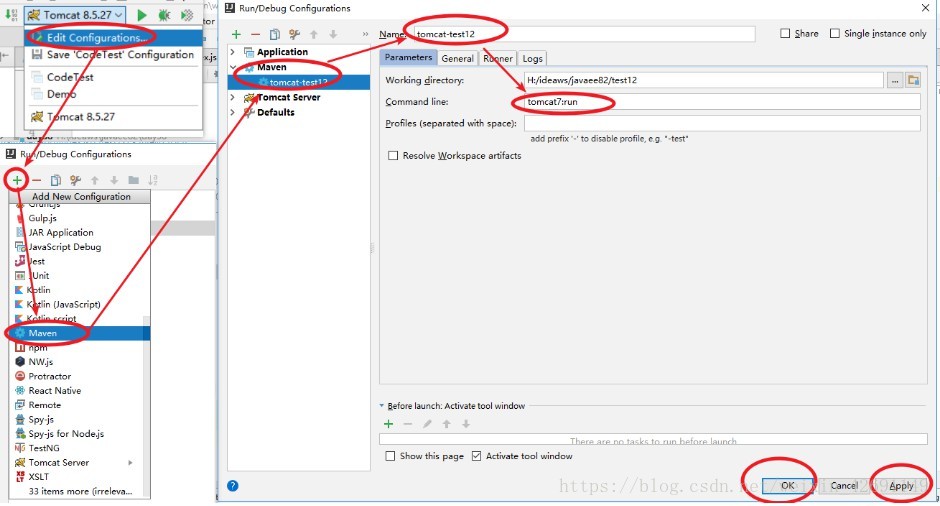Switch to the Logs tab
This screenshot has height=506, width=940.
coord(532,58)
